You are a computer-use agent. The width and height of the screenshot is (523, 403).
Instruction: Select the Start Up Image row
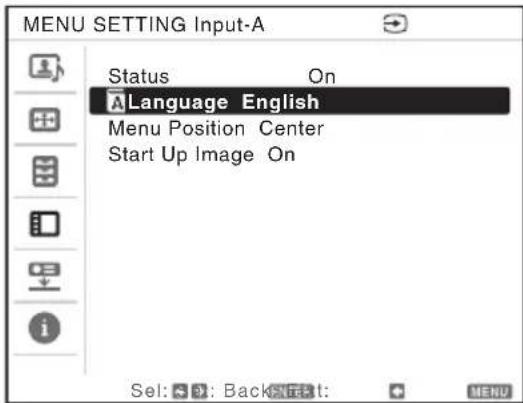pyautogui.click(x=300, y=155)
